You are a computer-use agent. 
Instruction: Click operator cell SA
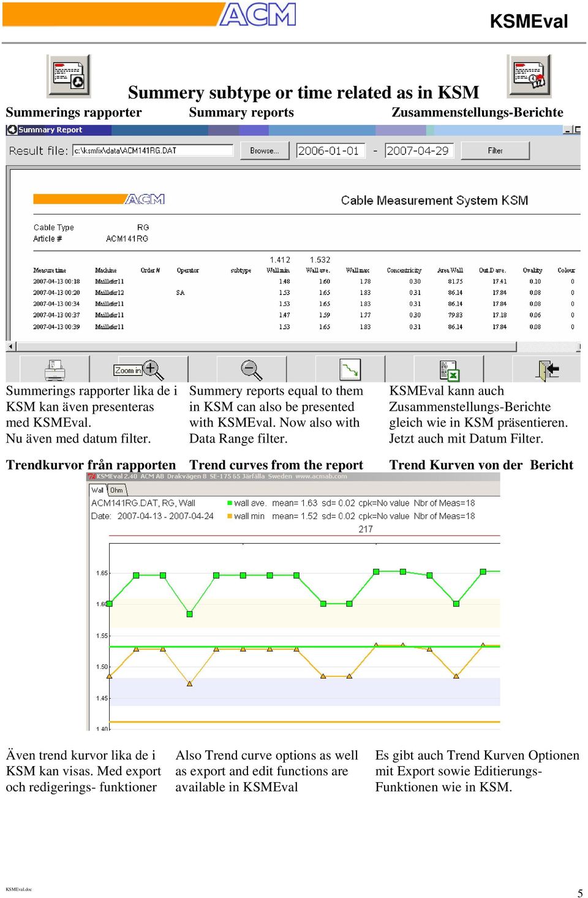(x=180, y=292)
